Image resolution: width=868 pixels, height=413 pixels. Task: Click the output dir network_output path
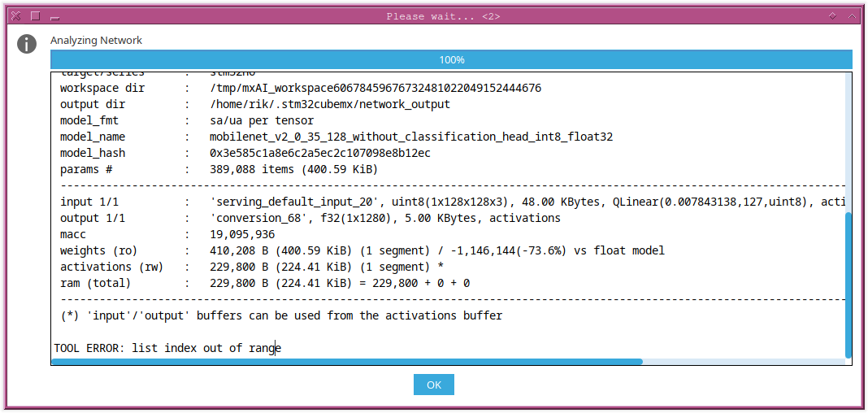329,104
